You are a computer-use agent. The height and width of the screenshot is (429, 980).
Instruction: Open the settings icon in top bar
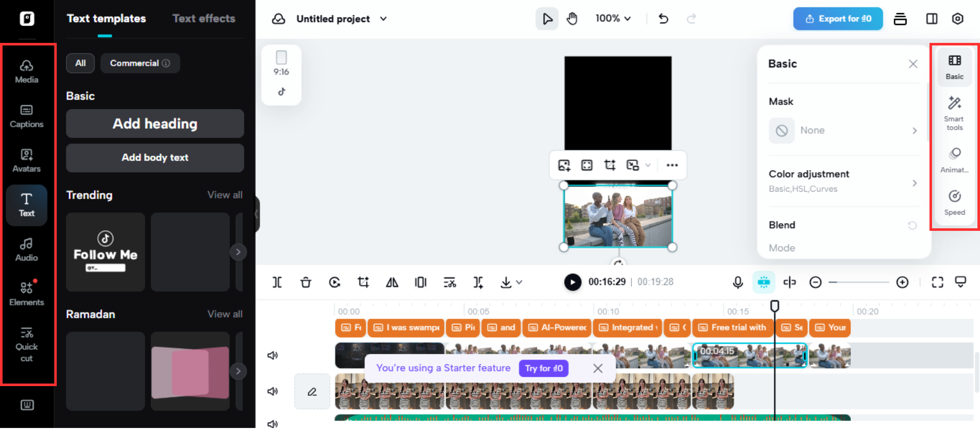click(958, 19)
